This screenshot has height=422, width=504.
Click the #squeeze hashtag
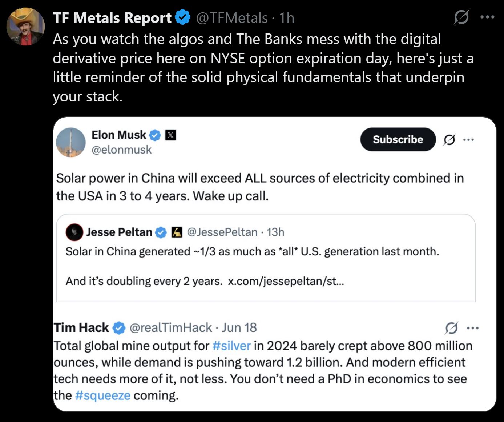click(102, 395)
